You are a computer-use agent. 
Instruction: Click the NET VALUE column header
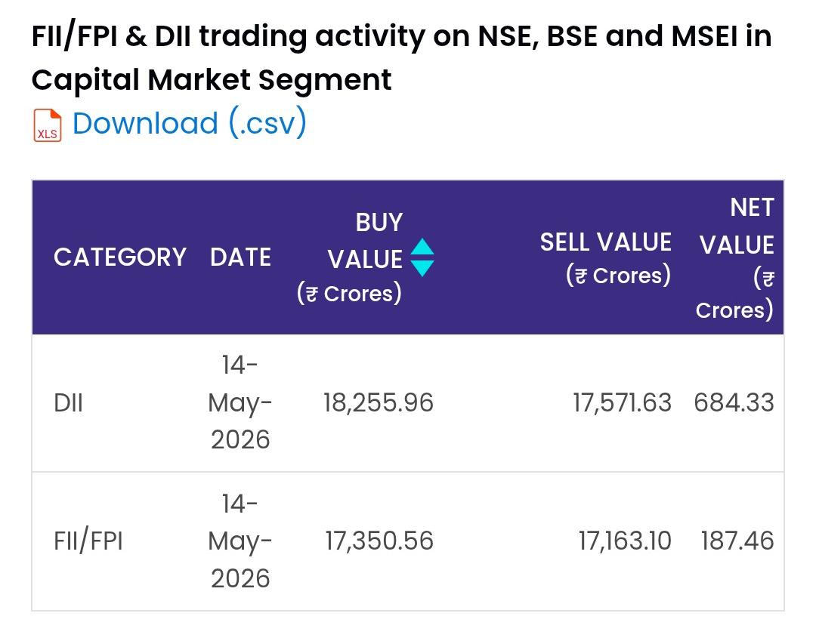click(735, 258)
